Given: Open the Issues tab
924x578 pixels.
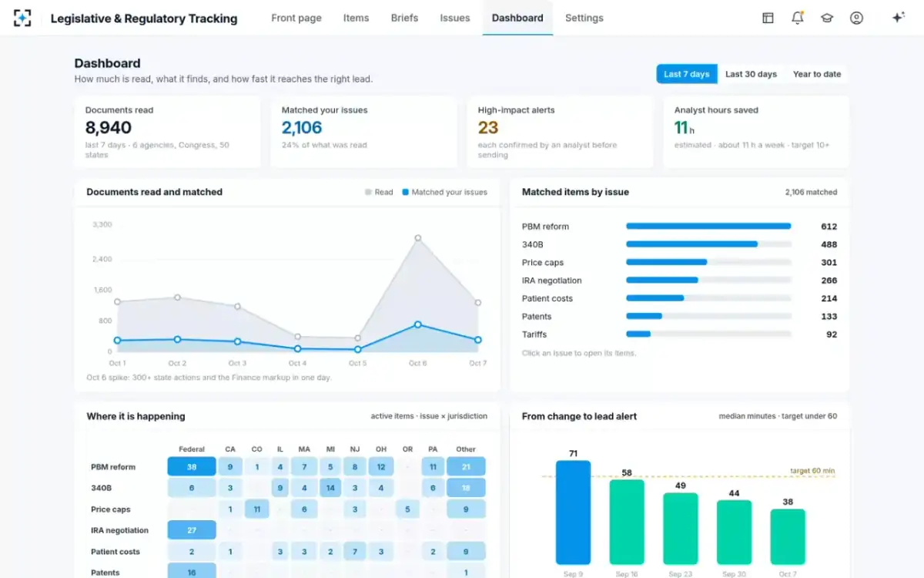Looking at the screenshot, I should 455,18.
